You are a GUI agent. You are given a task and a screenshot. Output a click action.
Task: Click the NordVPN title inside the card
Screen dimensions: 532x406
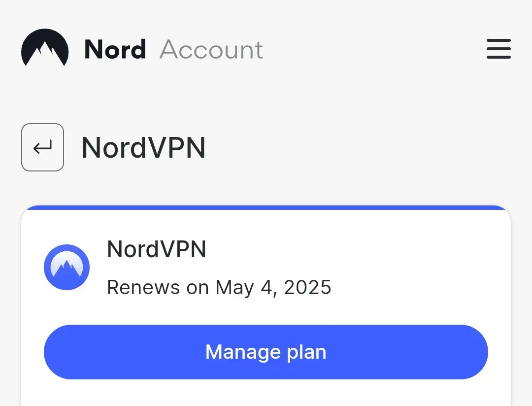click(x=157, y=249)
